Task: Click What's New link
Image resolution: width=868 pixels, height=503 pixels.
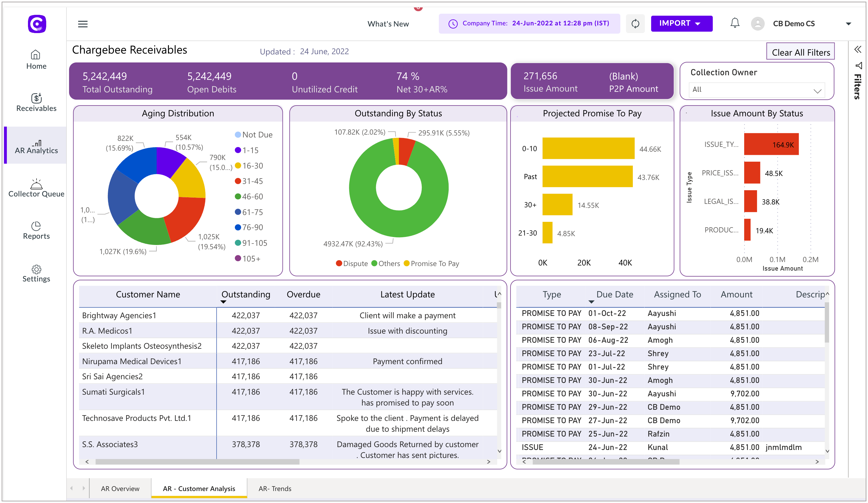Action: [x=388, y=24]
